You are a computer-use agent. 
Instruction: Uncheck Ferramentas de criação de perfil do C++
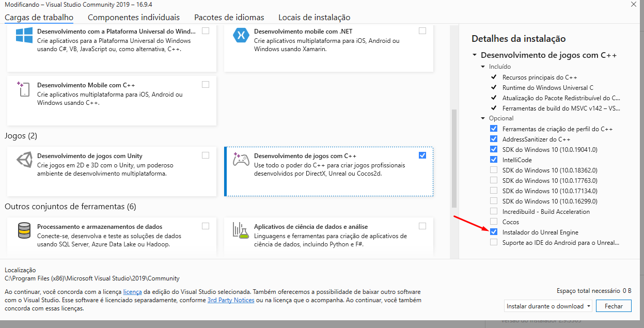(x=494, y=129)
